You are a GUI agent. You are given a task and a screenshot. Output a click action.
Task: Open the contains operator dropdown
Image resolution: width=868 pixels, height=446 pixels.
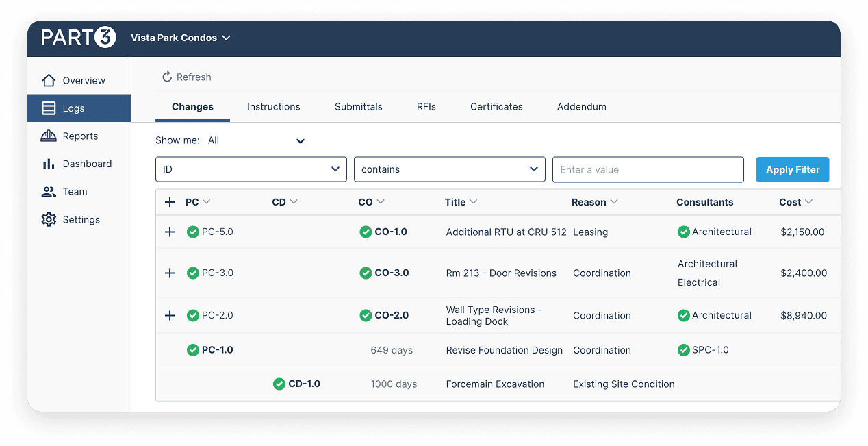pos(450,169)
